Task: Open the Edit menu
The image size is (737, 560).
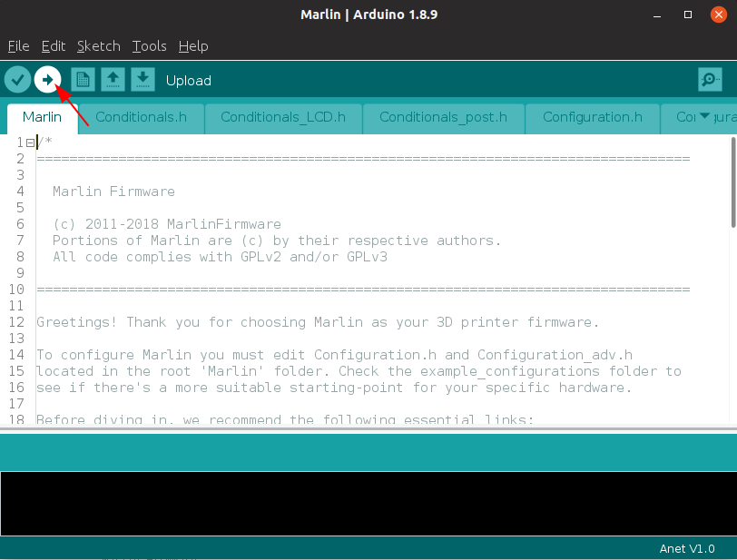Action: [54, 46]
